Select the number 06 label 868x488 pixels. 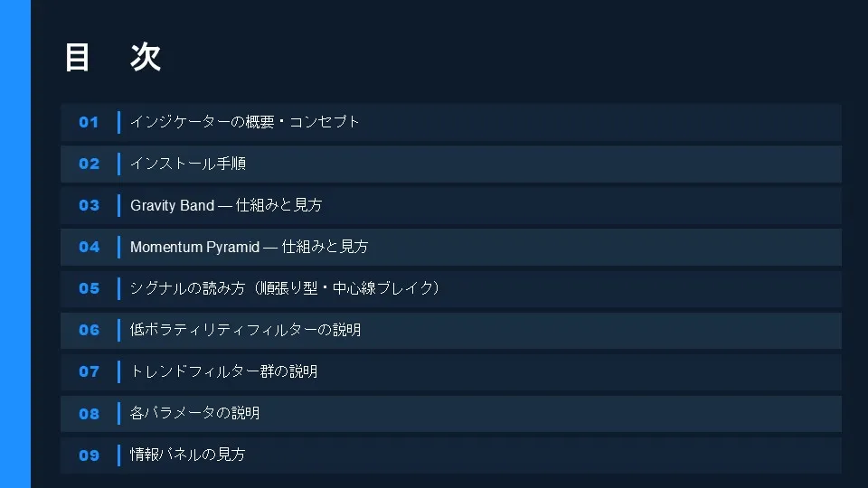click(x=89, y=330)
